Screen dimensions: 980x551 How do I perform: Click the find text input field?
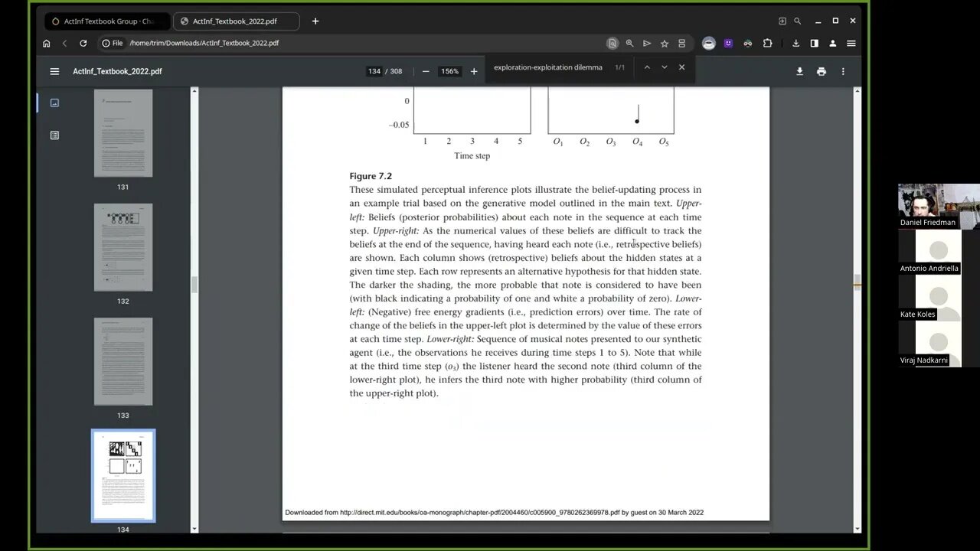tap(548, 67)
